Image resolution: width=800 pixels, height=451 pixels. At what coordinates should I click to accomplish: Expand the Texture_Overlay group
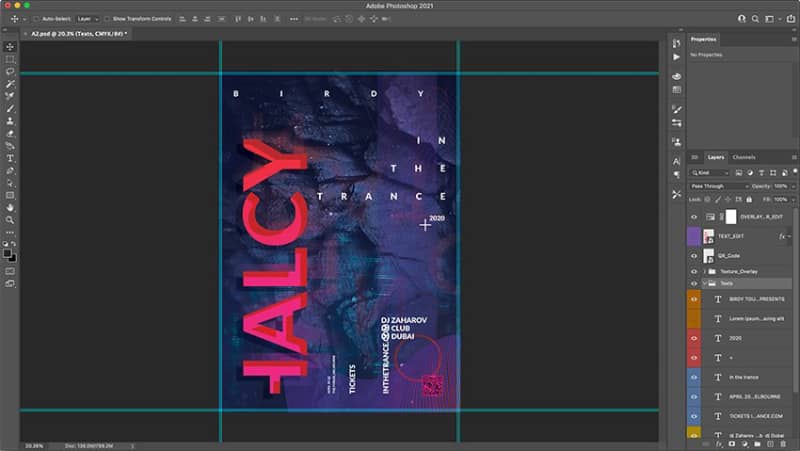[x=705, y=271]
